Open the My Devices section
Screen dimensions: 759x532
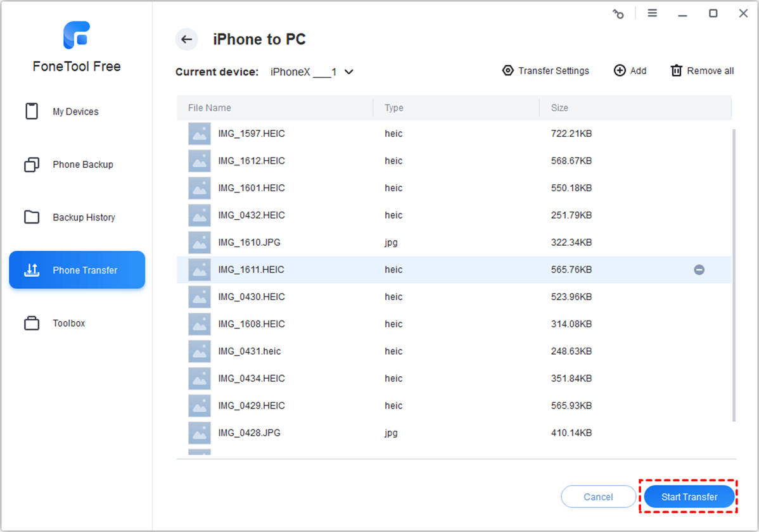click(x=76, y=111)
